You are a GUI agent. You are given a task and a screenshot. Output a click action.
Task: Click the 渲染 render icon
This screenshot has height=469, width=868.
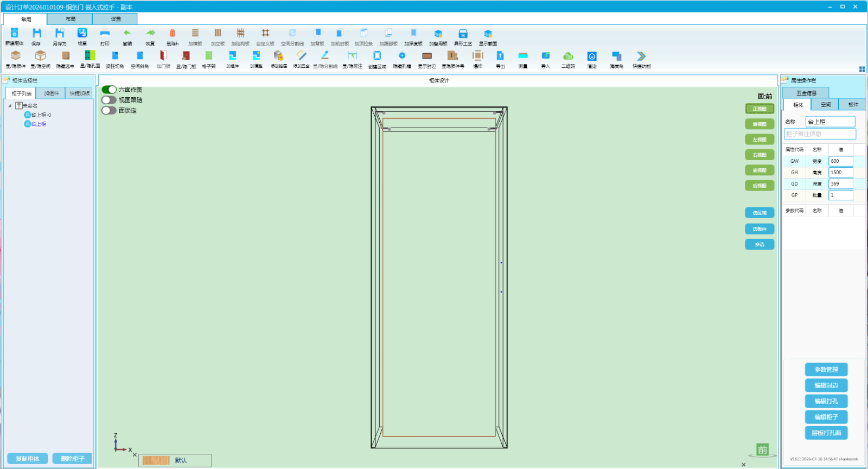pos(592,55)
